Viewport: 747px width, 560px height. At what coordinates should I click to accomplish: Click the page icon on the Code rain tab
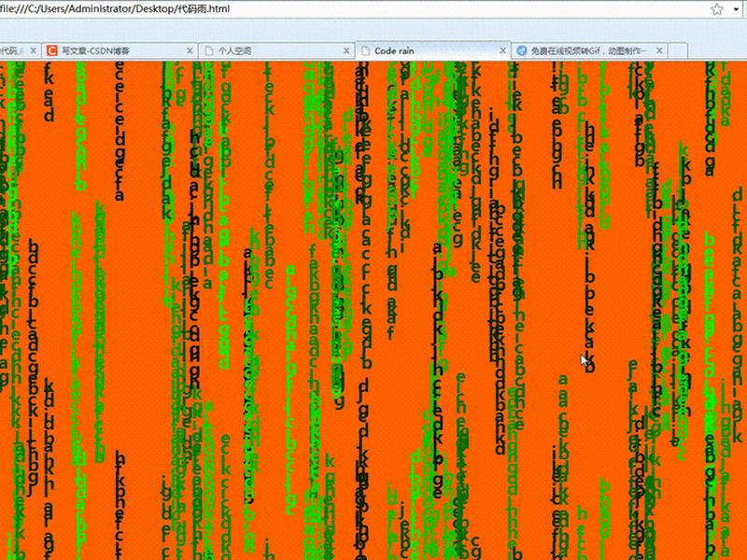tap(365, 50)
